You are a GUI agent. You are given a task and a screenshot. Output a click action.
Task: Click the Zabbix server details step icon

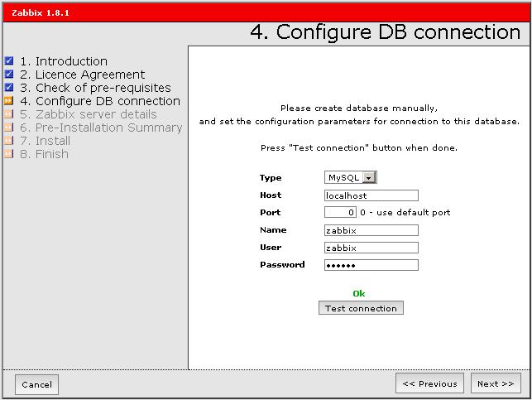click(8, 114)
